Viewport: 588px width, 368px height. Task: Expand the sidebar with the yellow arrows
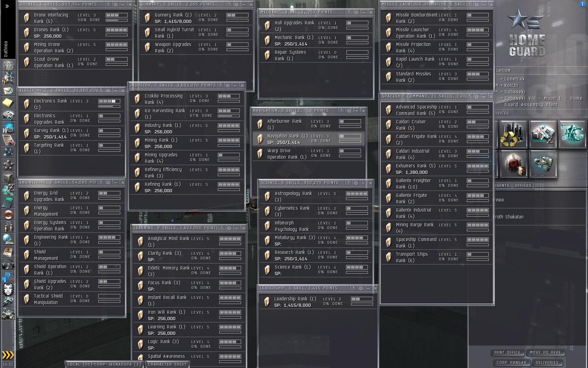tap(8, 355)
